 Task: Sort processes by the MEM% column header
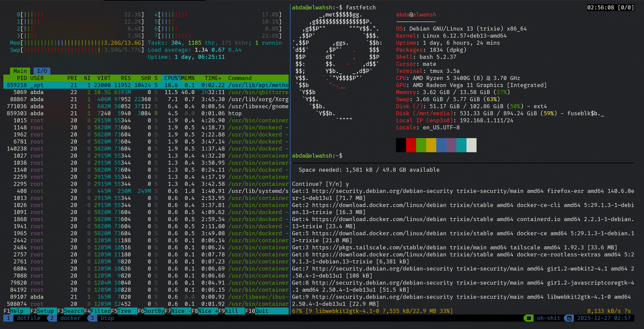(x=188, y=78)
